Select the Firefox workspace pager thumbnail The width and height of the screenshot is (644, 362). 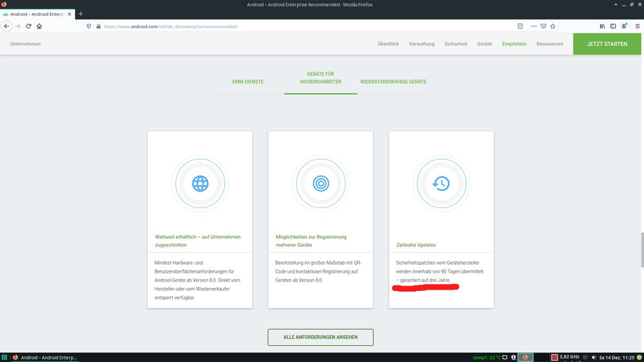525,358
